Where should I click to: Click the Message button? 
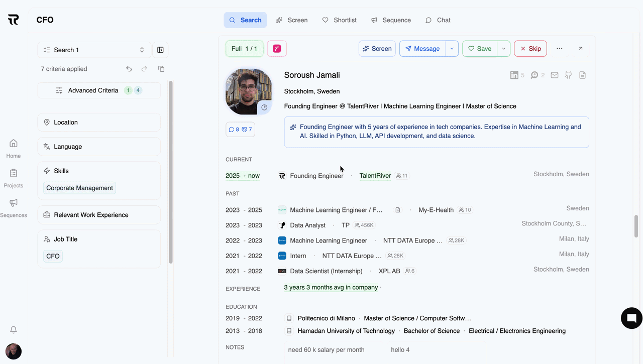coord(422,49)
